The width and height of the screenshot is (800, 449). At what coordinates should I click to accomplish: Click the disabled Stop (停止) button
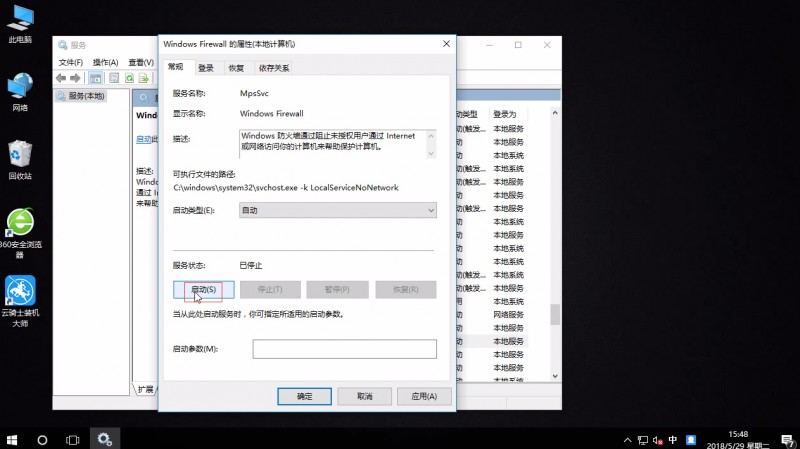point(270,289)
